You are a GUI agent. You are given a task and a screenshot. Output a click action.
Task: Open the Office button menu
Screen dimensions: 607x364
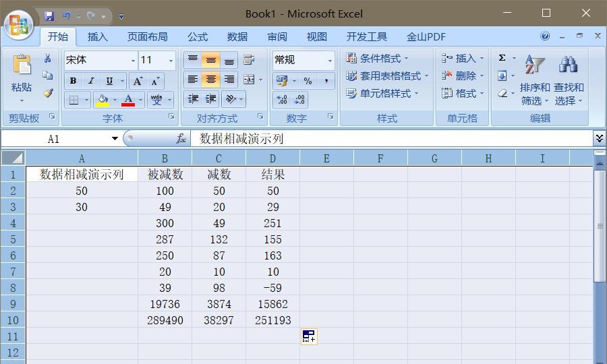tap(19, 25)
